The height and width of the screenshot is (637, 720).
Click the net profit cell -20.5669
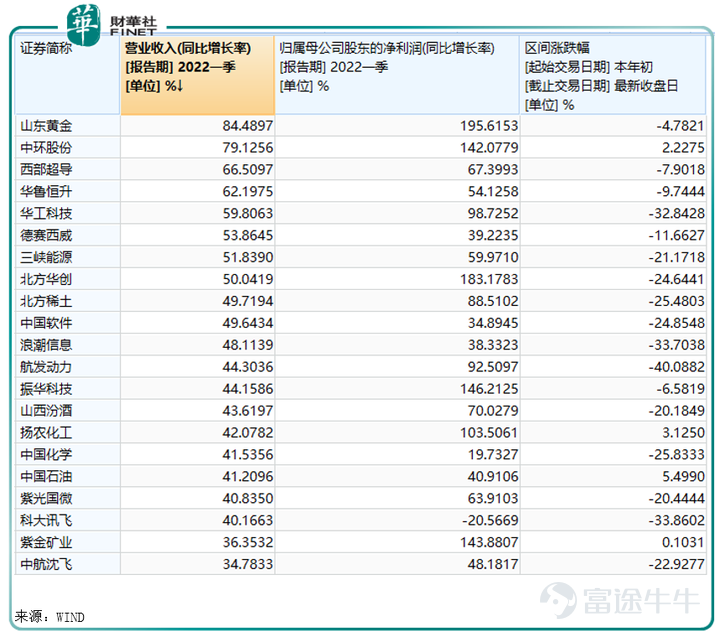point(397,520)
